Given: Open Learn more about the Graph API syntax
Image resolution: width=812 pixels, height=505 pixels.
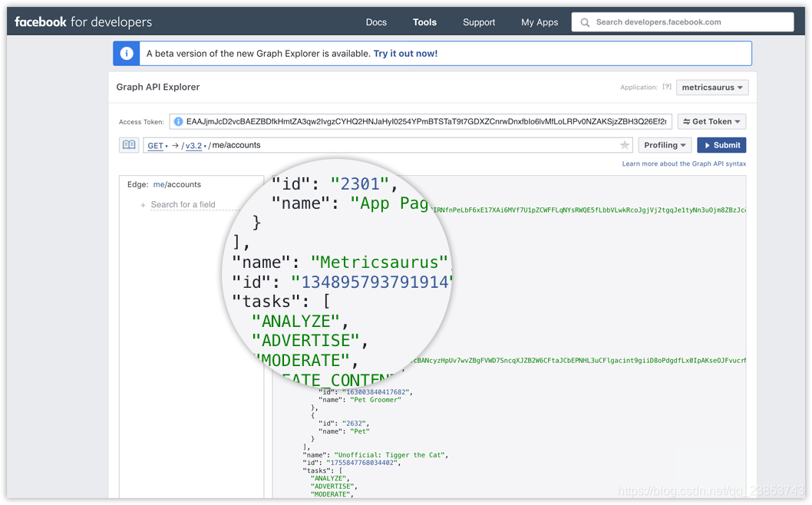Looking at the screenshot, I should click(x=684, y=163).
